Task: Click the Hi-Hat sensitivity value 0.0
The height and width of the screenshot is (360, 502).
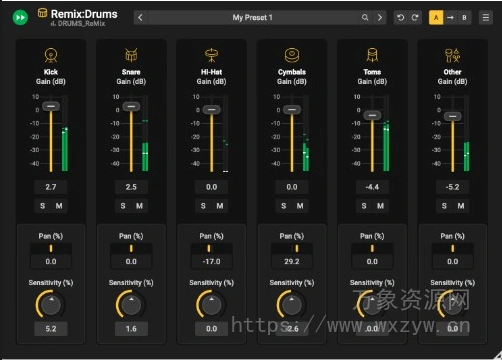Action: pyautogui.click(x=212, y=329)
